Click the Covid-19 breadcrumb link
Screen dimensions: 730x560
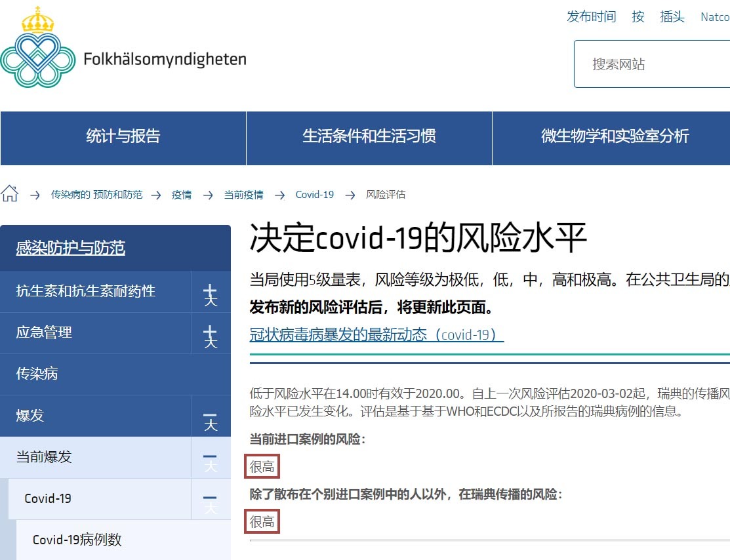click(x=314, y=194)
